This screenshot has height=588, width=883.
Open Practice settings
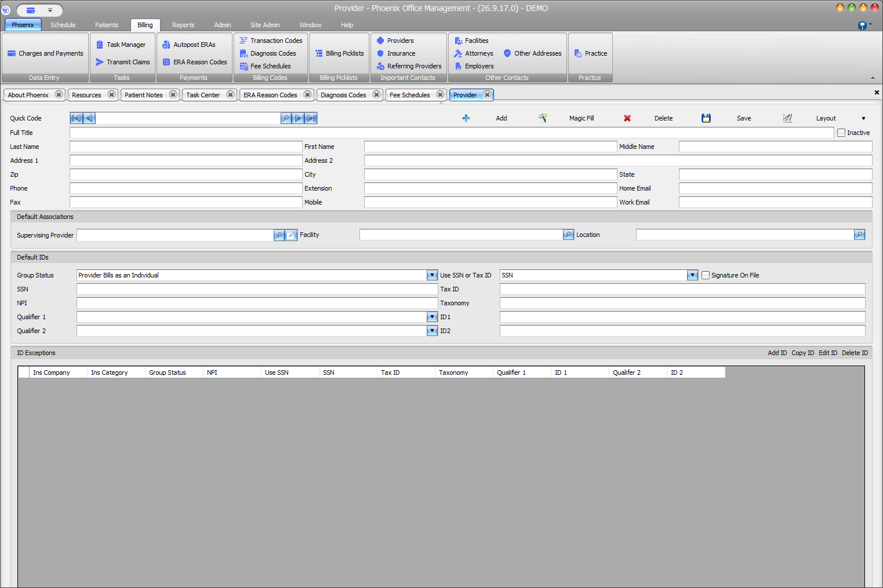[x=590, y=53]
